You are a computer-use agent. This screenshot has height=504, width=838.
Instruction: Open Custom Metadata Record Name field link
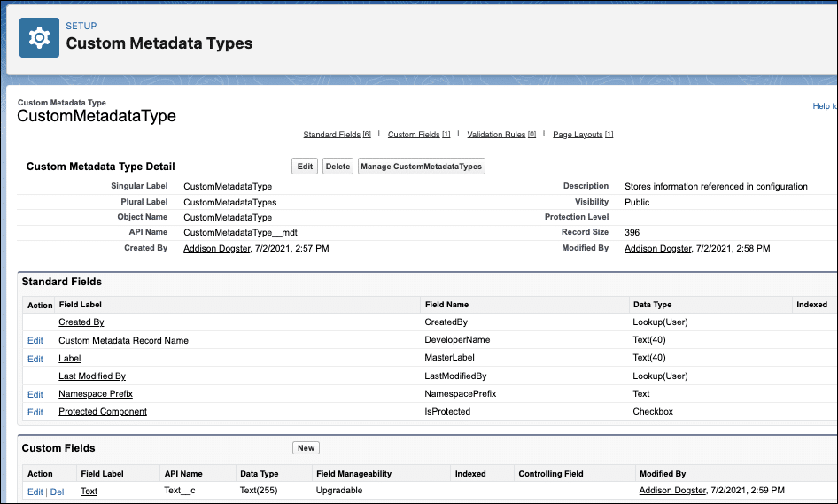pos(123,340)
